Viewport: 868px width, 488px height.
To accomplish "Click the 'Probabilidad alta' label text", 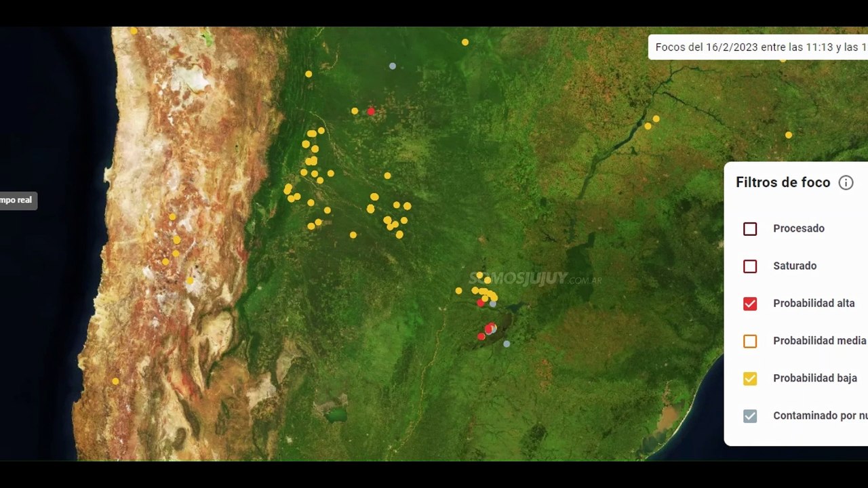I will [x=814, y=303].
